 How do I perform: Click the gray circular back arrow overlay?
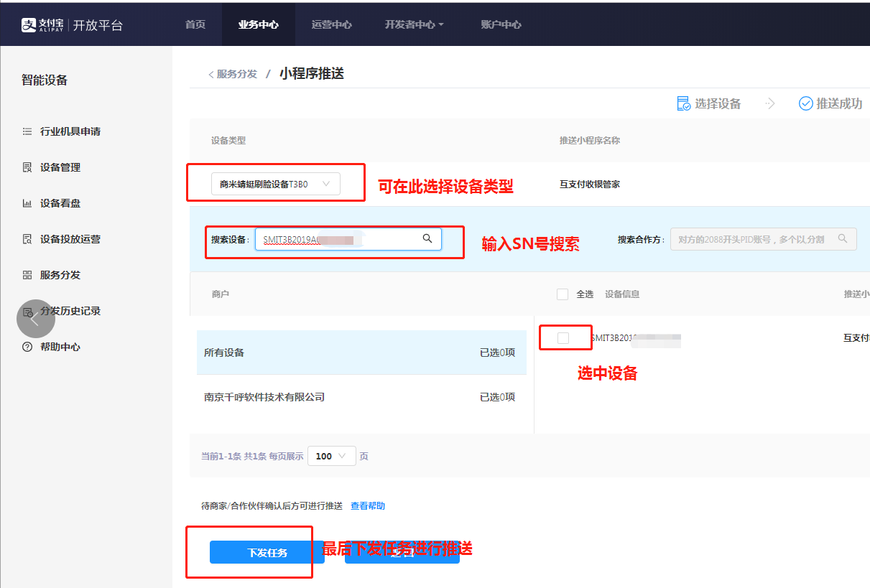click(36, 319)
